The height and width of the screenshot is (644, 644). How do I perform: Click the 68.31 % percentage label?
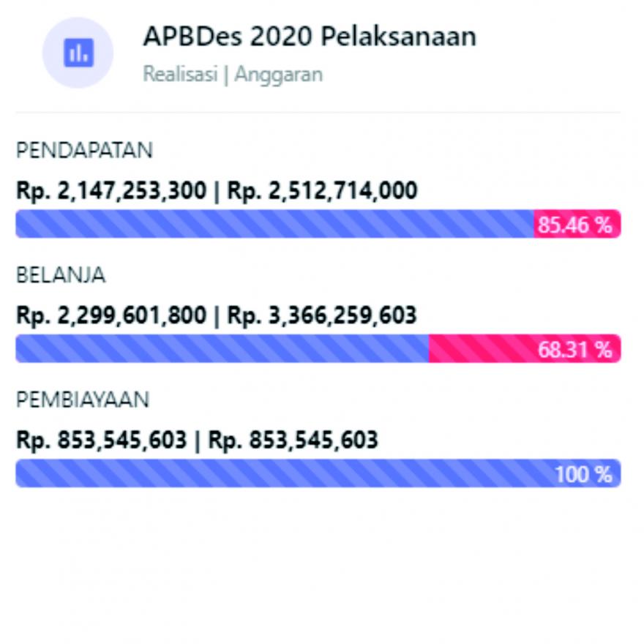coord(575,350)
